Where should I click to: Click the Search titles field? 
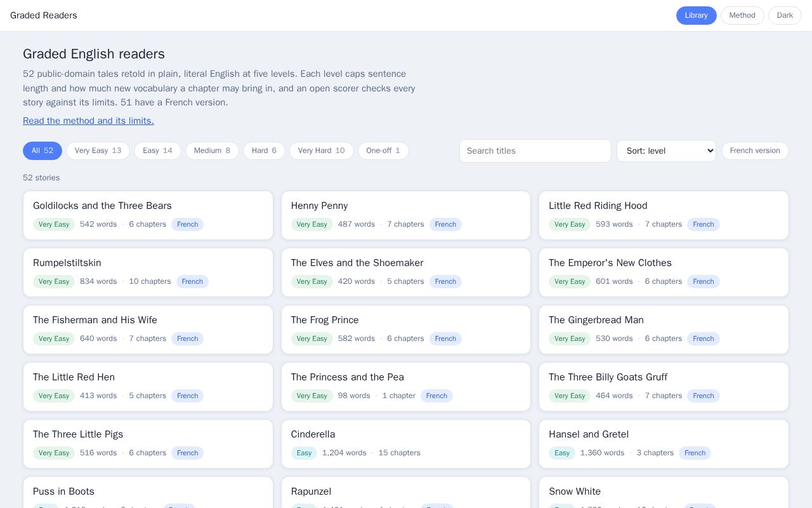(x=535, y=150)
